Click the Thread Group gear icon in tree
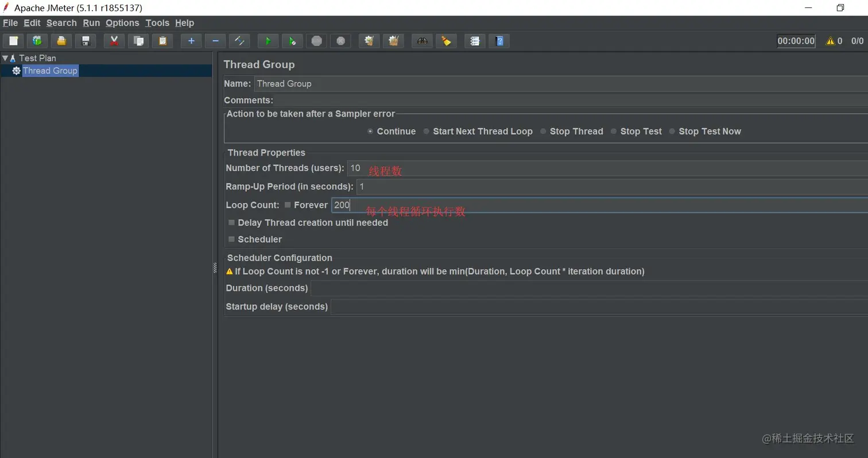The height and width of the screenshot is (458, 868). 17,71
